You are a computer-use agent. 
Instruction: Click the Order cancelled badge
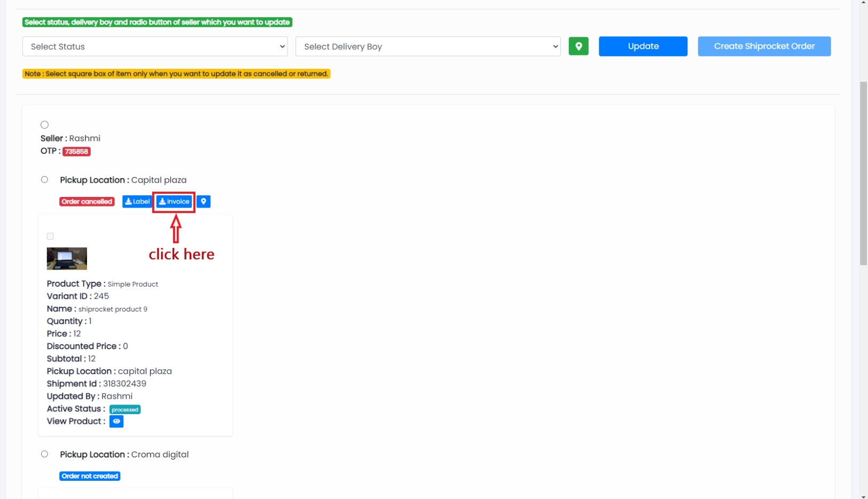87,201
